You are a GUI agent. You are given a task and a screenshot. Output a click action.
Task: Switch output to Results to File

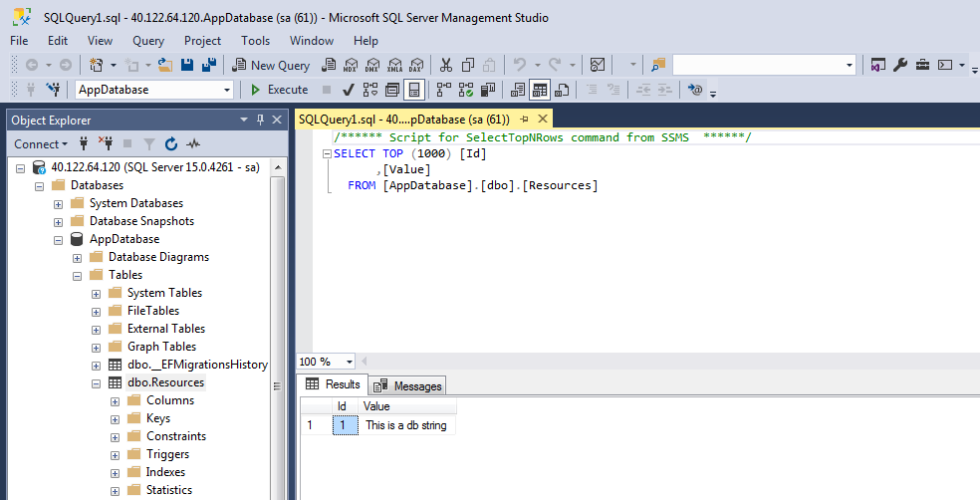tap(562, 90)
